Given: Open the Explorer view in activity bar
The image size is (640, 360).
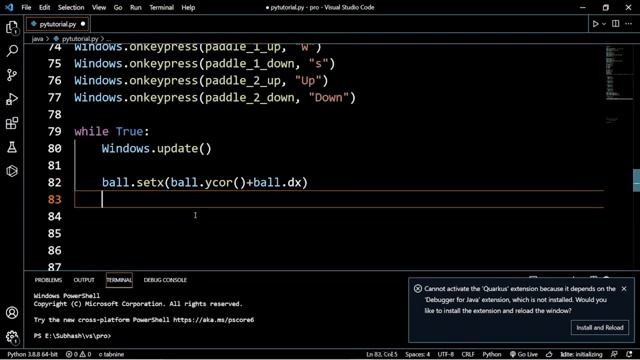Looking at the screenshot, I should tap(12, 27).
